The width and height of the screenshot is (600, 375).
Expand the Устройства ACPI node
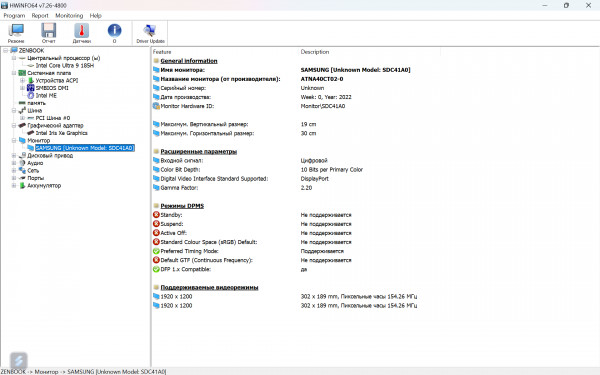click(x=23, y=81)
